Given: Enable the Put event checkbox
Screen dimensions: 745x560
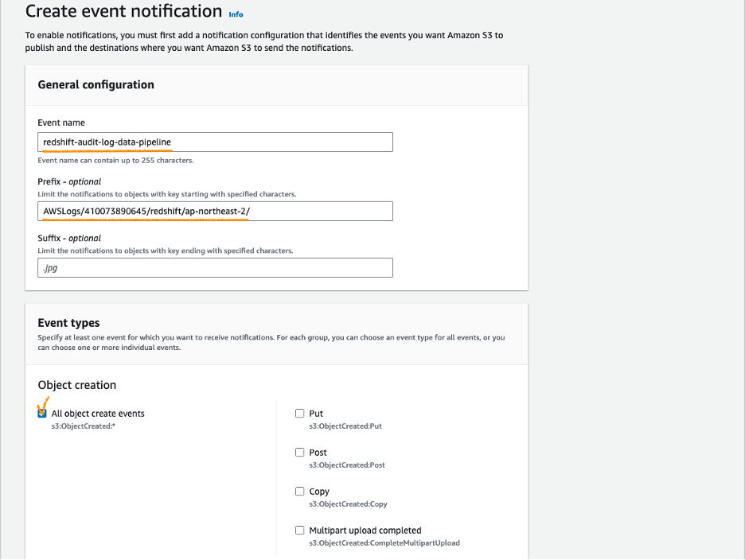Looking at the screenshot, I should 300,413.
